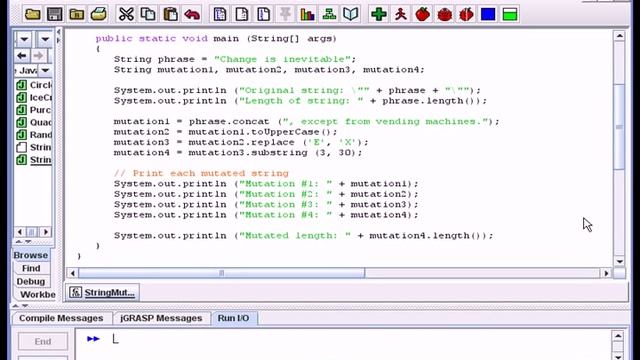Undo with the red curved arrow icon

coord(192,14)
